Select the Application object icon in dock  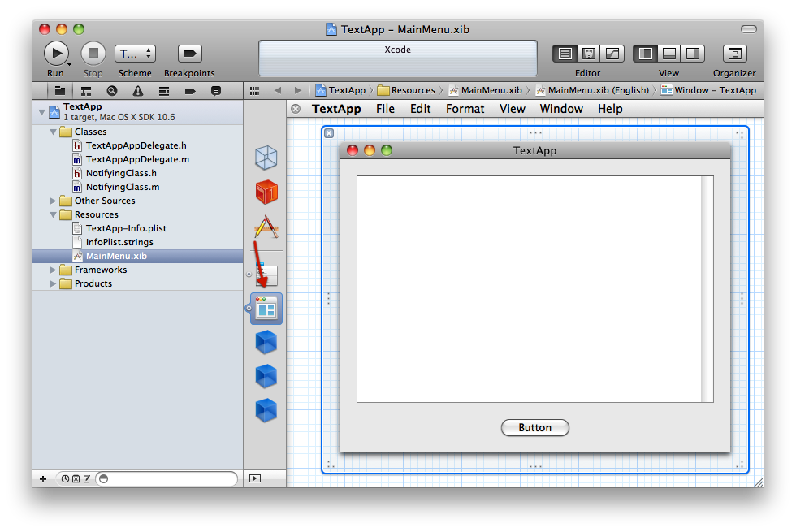click(x=266, y=227)
